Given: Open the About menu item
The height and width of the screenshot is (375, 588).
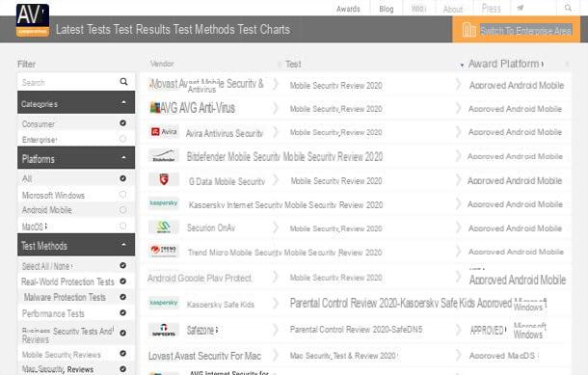Looking at the screenshot, I should [x=453, y=9].
